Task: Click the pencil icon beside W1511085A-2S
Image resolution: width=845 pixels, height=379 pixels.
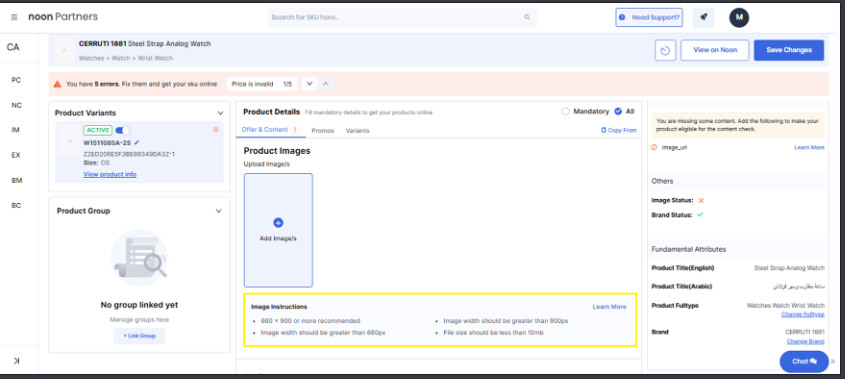Action: 136,142
